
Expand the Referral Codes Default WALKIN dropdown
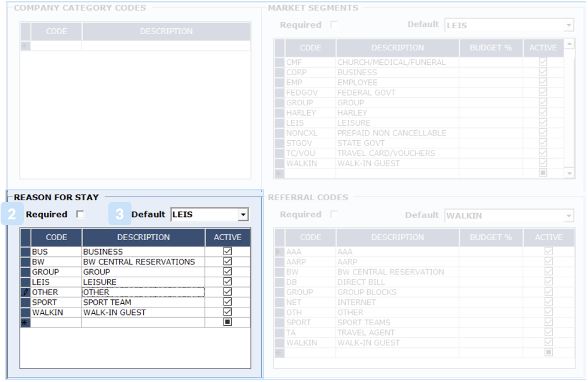point(569,216)
